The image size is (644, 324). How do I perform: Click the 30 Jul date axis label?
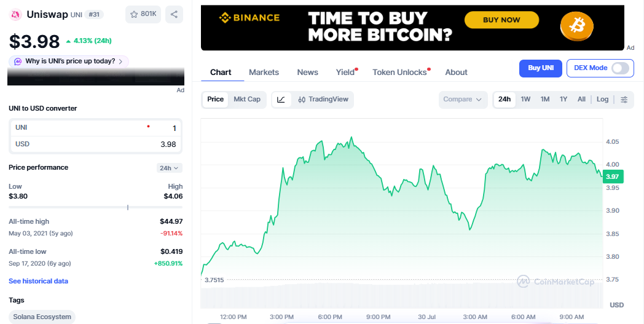(x=426, y=317)
